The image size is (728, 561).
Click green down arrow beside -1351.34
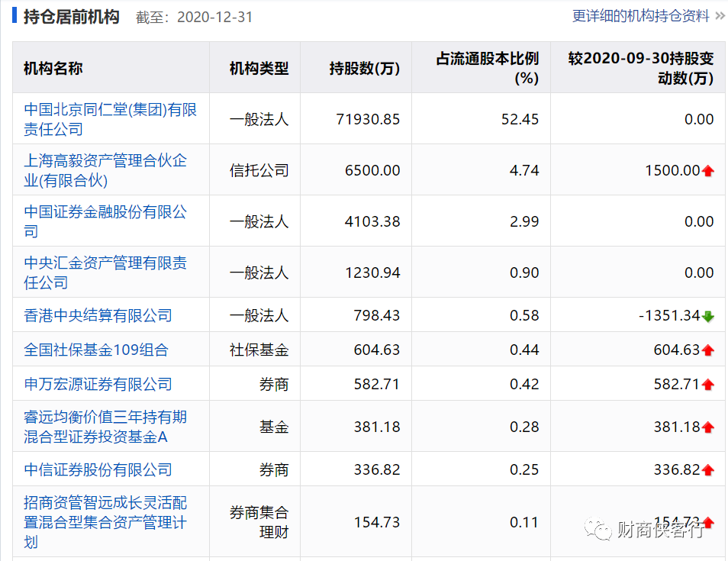[x=708, y=317]
